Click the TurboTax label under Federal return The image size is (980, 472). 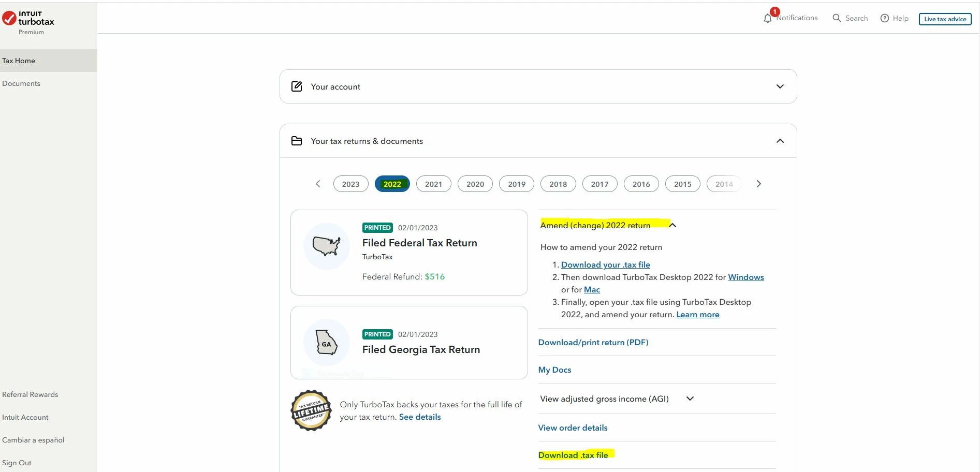point(377,257)
